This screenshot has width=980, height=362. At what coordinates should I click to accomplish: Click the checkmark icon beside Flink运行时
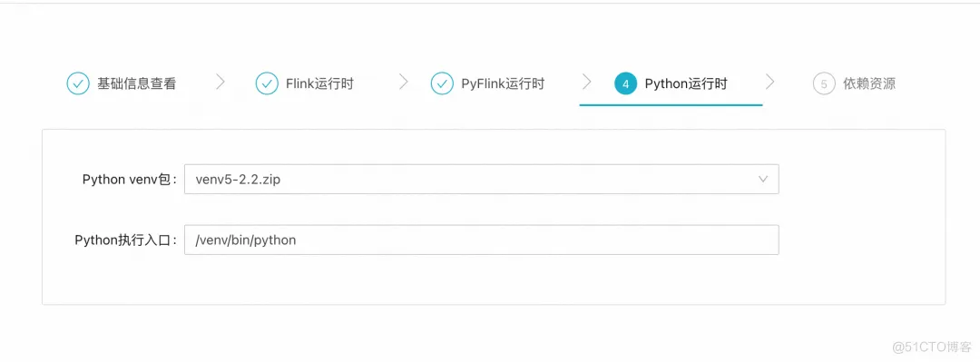point(267,83)
